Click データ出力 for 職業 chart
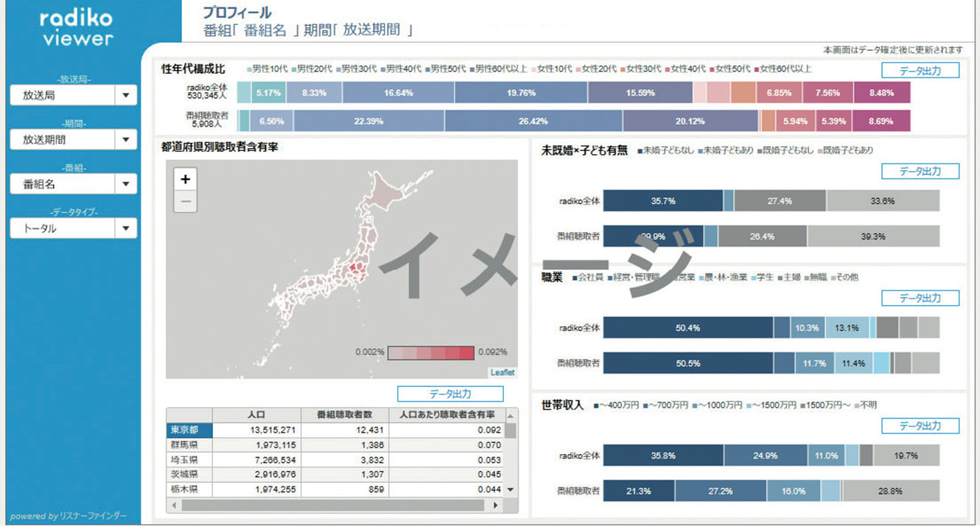The height and width of the screenshot is (527, 980). click(x=920, y=298)
